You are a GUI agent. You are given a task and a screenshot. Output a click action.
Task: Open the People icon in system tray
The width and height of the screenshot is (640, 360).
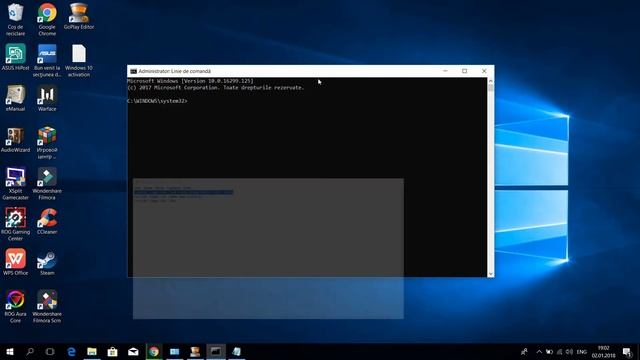click(524, 351)
